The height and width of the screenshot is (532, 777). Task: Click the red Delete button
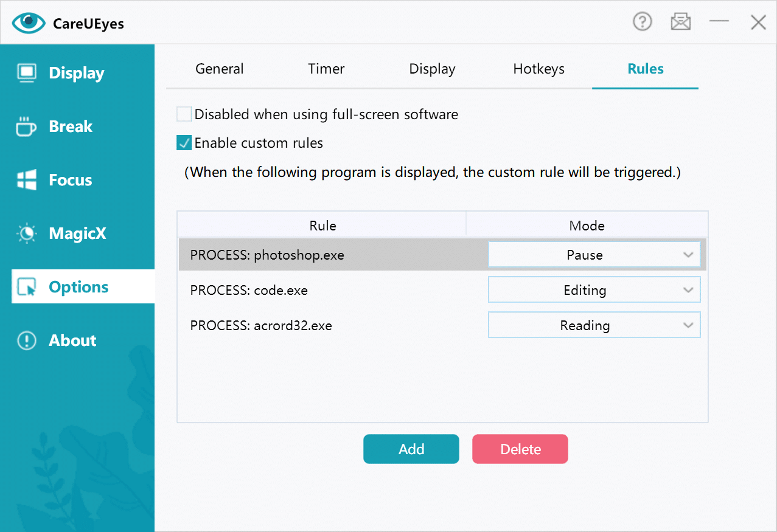pyautogui.click(x=520, y=449)
